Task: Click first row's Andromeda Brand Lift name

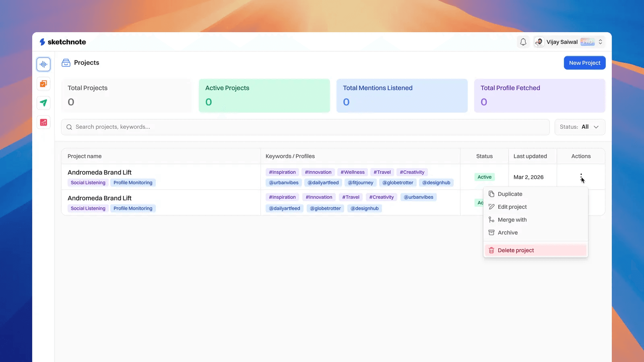Action: point(99,172)
